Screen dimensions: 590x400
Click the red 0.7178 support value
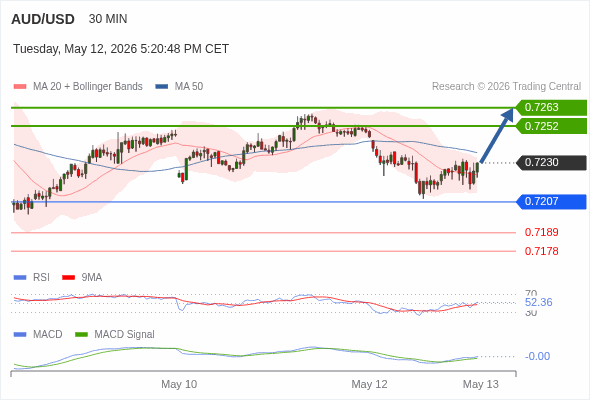coord(541,251)
